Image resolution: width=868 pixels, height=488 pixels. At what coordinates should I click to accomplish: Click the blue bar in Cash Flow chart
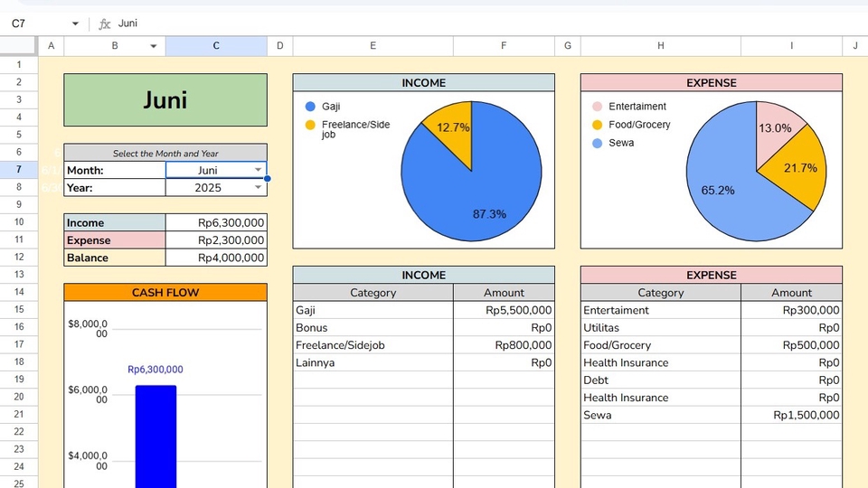click(x=156, y=436)
